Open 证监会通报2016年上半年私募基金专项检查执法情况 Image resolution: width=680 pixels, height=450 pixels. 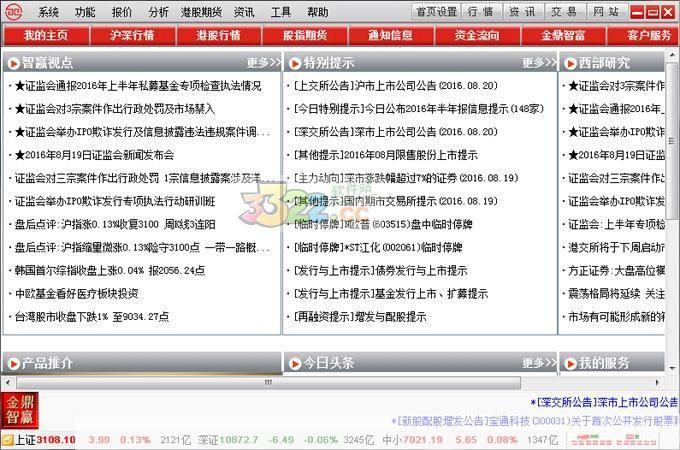coord(138,86)
